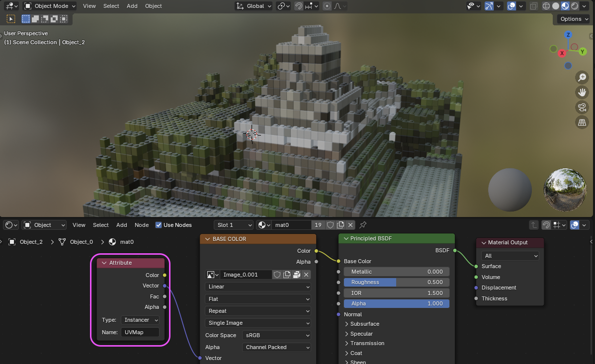
Task: Expand the Subsurface panel
Action: (364, 324)
